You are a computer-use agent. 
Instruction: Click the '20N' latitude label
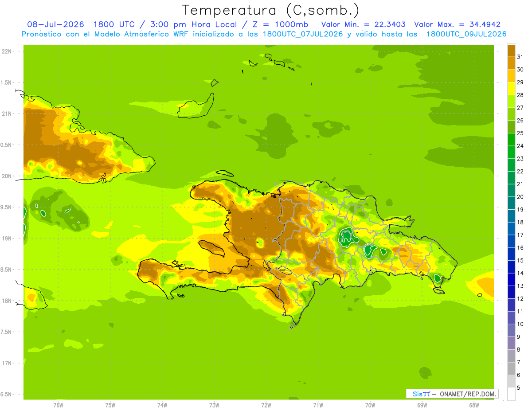pos(7,176)
